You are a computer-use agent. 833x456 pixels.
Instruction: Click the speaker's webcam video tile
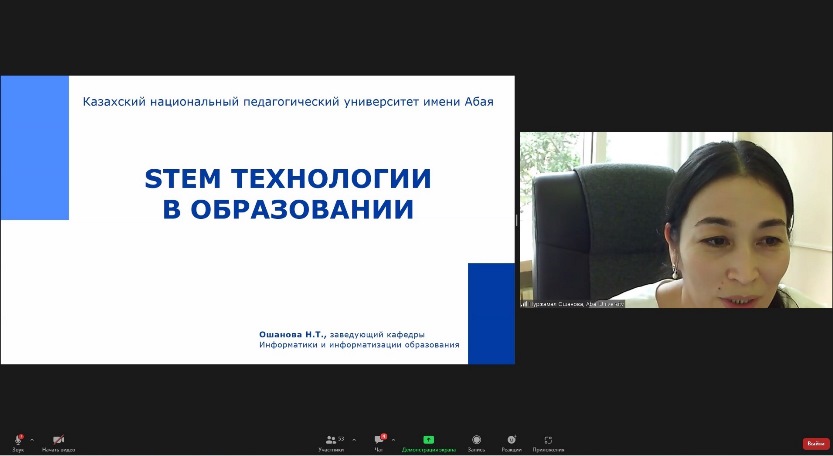tap(676, 219)
